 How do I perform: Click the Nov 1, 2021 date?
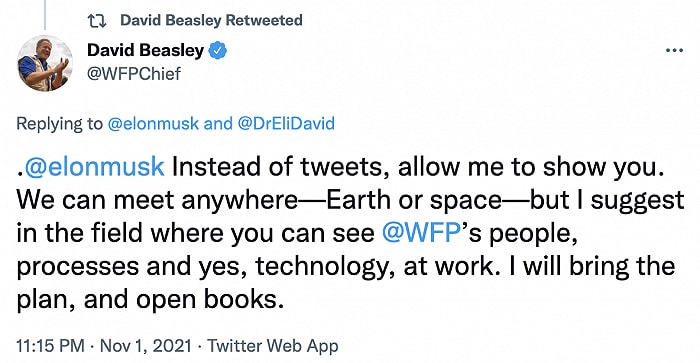tap(146, 346)
